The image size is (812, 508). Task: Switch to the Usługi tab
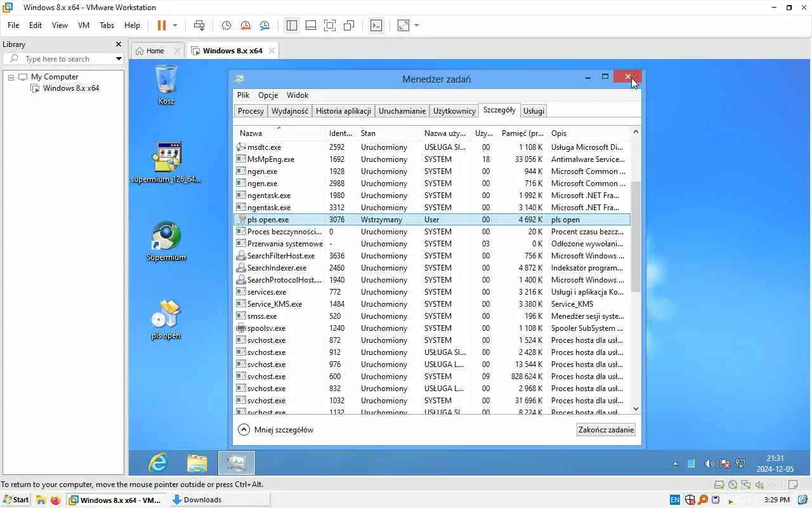pyautogui.click(x=534, y=110)
